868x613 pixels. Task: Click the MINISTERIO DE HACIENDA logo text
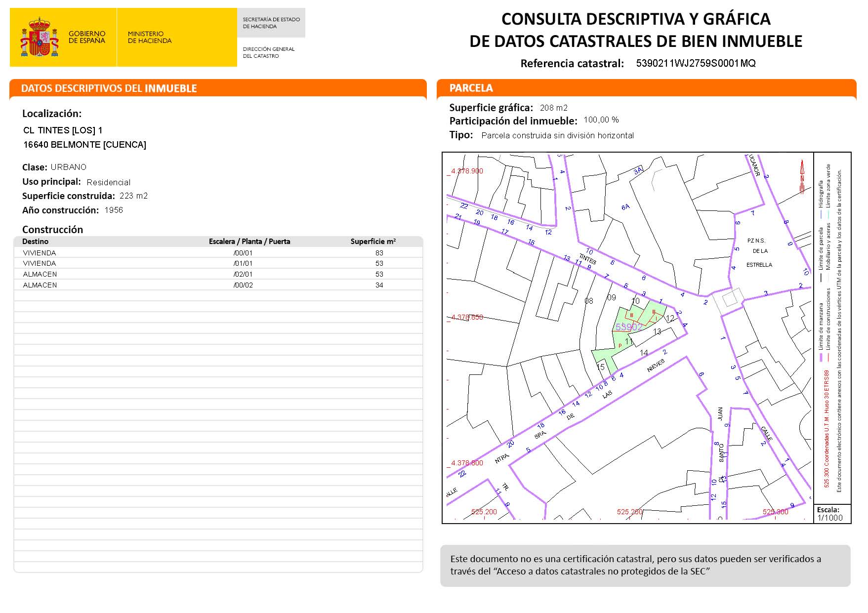pos(149,37)
